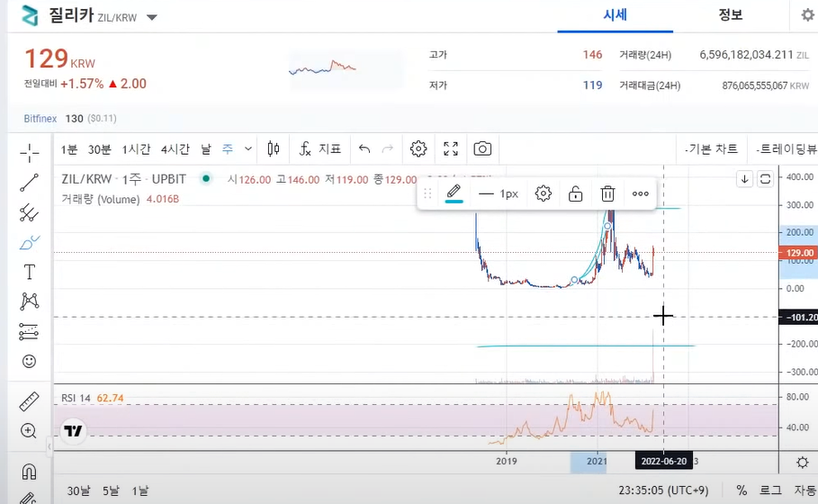Expand the ZIL/KRW market selector dropdown
This screenshot has width=818, height=504.
pos(152,17)
